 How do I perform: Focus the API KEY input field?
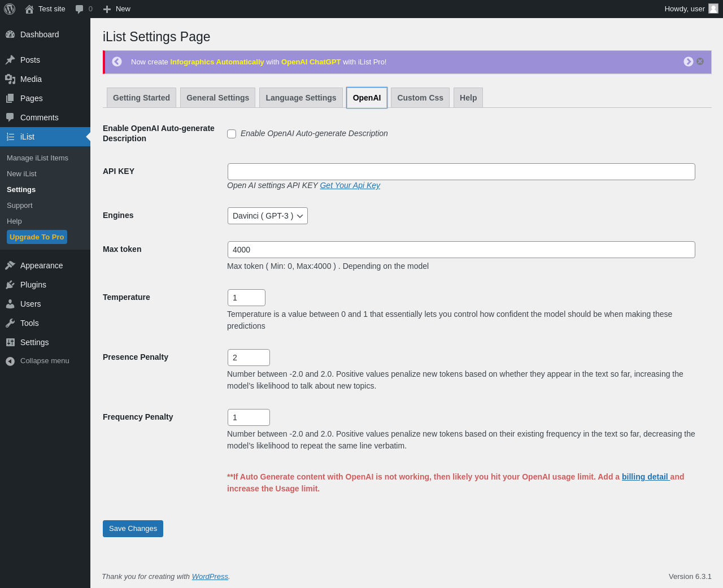tap(461, 172)
